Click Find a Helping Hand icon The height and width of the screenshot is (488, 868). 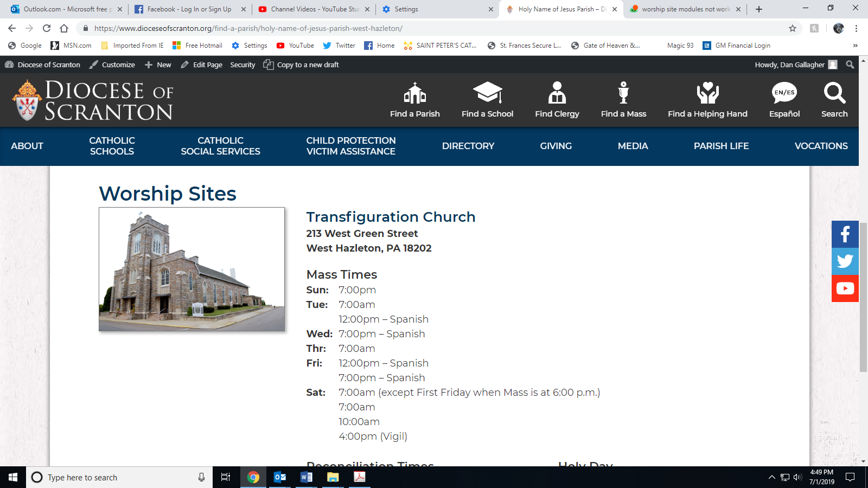click(707, 93)
